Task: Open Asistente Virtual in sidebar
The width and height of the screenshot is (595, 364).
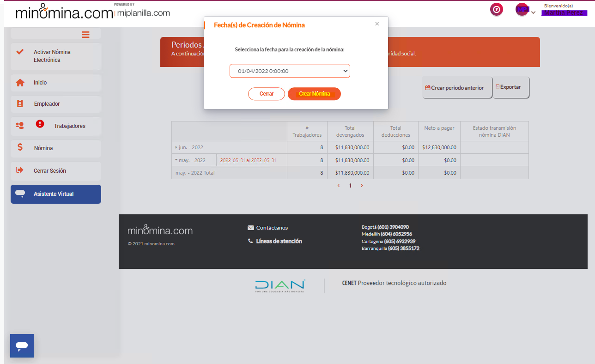Action: 56,194
